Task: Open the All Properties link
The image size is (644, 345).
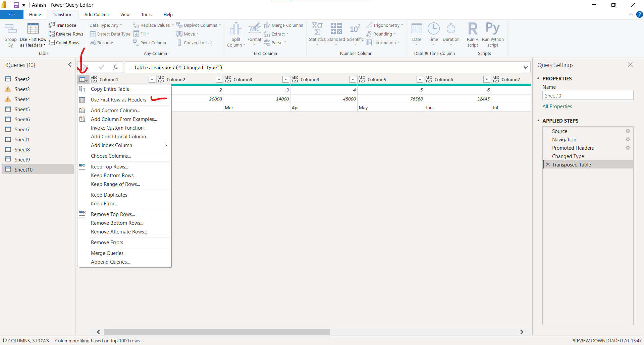Action: 557,107
